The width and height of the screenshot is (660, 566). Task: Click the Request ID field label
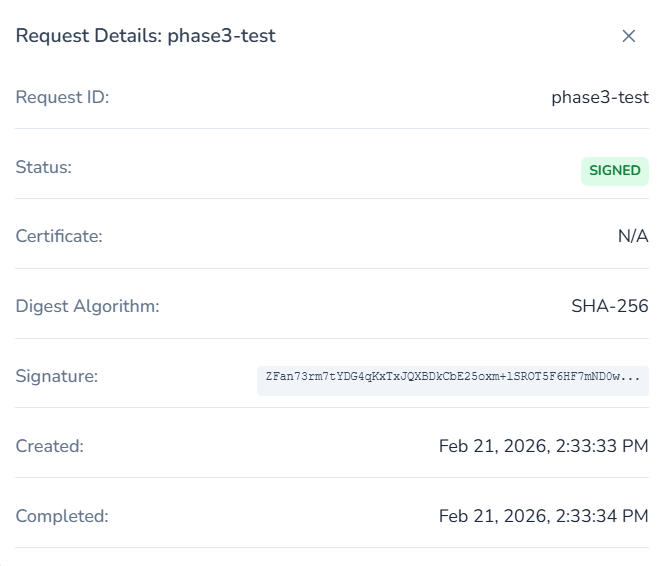click(62, 97)
